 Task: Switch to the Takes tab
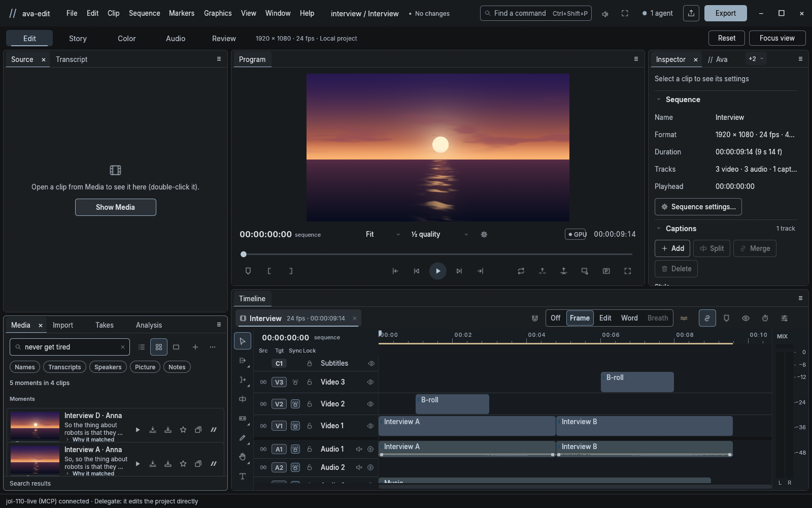pos(105,325)
